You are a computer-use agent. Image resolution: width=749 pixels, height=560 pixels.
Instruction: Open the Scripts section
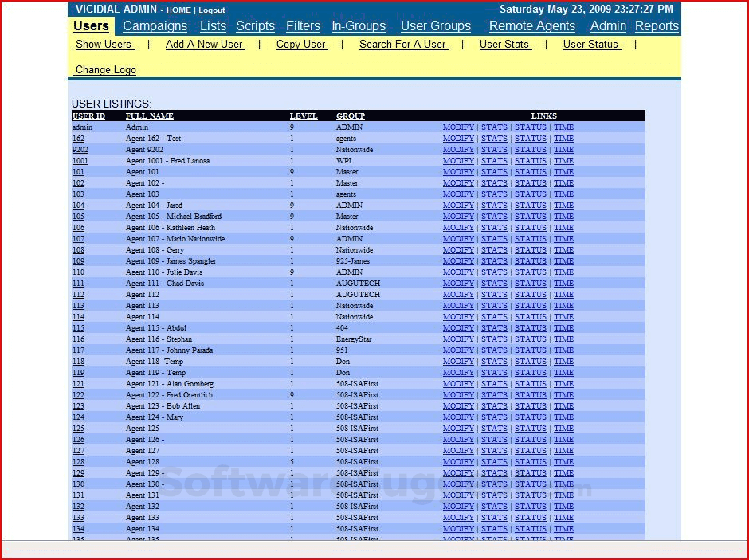tap(255, 26)
